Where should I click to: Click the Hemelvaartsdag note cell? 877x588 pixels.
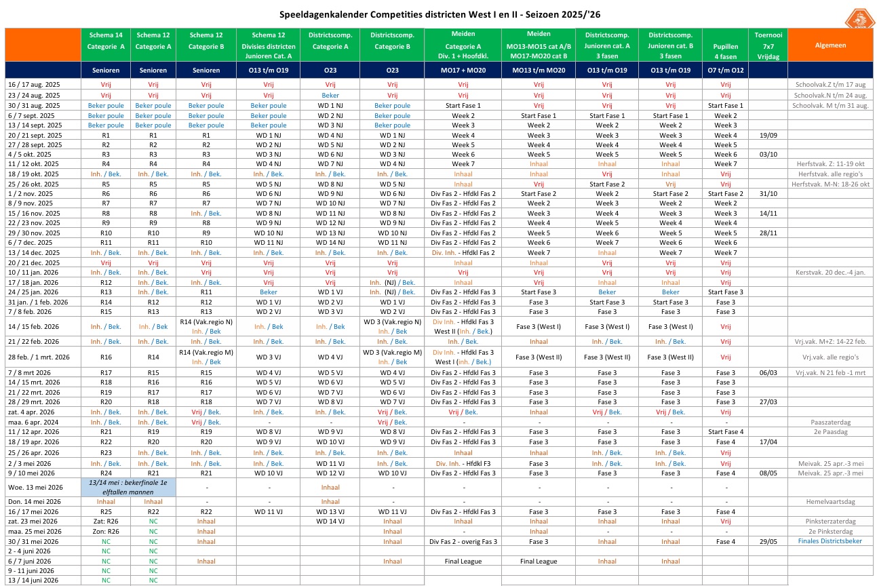pyautogui.click(x=831, y=502)
